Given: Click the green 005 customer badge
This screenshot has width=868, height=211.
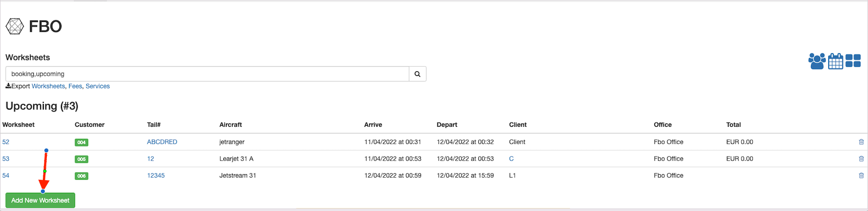Looking at the screenshot, I should (x=81, y=159).
